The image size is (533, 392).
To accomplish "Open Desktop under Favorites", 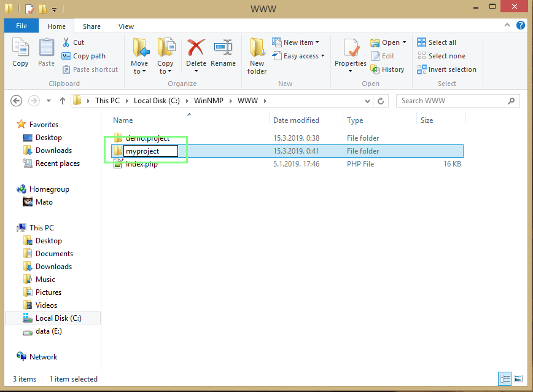I will (49, 138).
